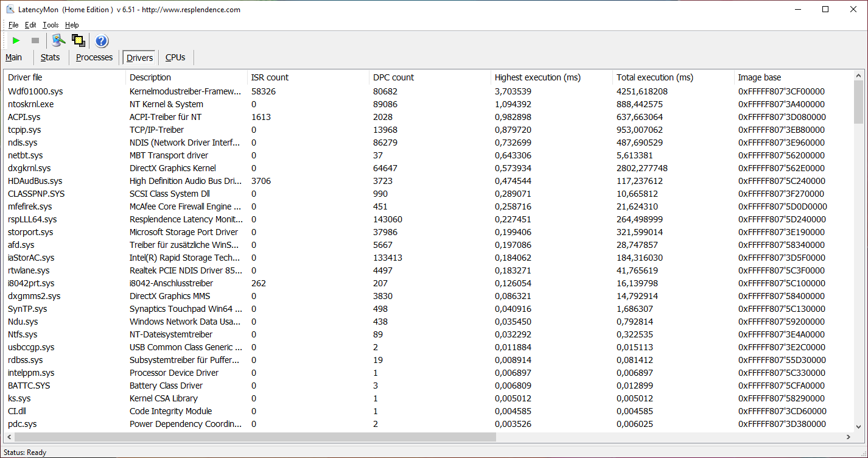
Task: Click the overlapping yellow squares toolbar icon
Action: pos(78,41)
